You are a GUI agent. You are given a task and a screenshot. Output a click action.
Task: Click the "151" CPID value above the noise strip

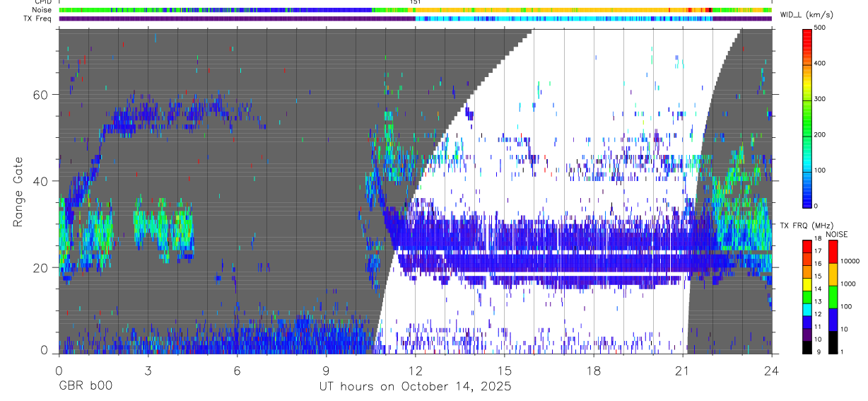coord(416,2)
